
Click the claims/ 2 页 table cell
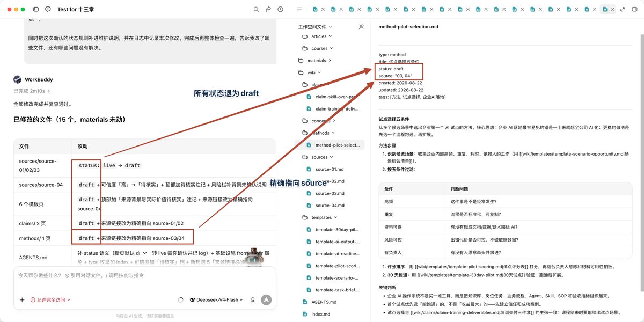[x=43, y=223]
